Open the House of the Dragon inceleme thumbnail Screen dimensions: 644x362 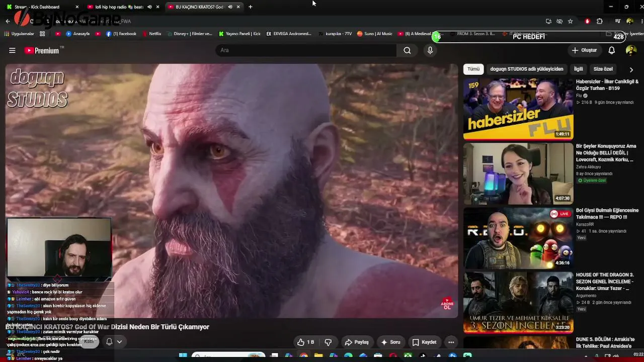tap(518, 303)
